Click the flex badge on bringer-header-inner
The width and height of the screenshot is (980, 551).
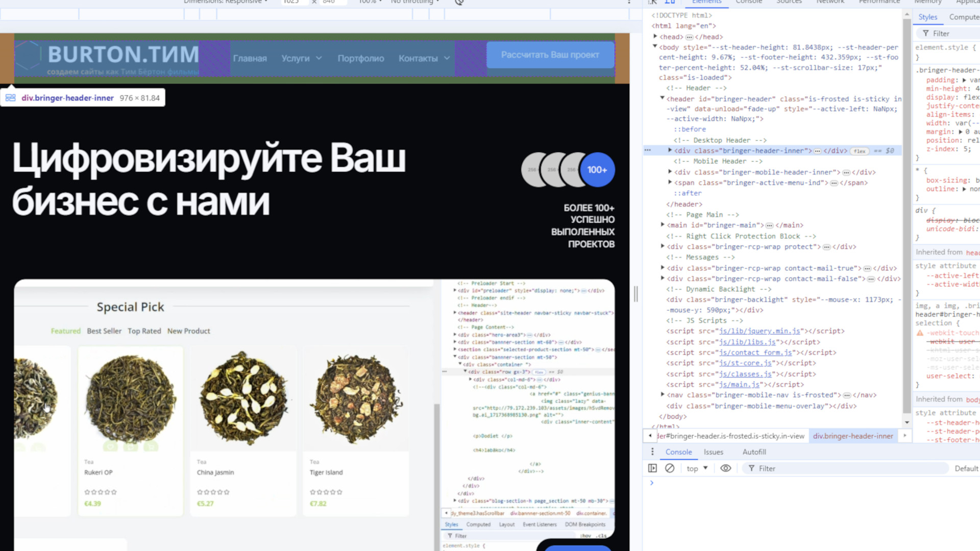860,151
